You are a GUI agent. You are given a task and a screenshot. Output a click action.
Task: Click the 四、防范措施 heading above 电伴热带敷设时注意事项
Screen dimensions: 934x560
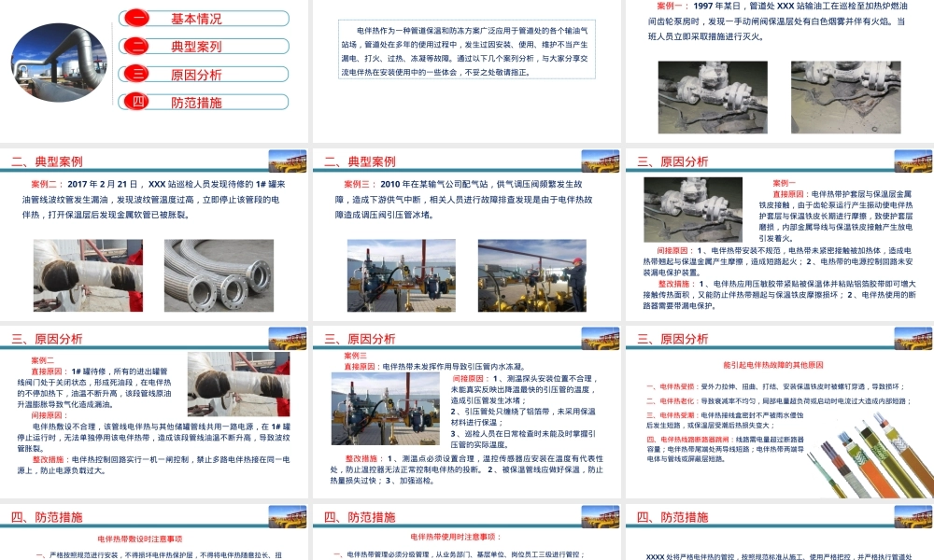47,517
